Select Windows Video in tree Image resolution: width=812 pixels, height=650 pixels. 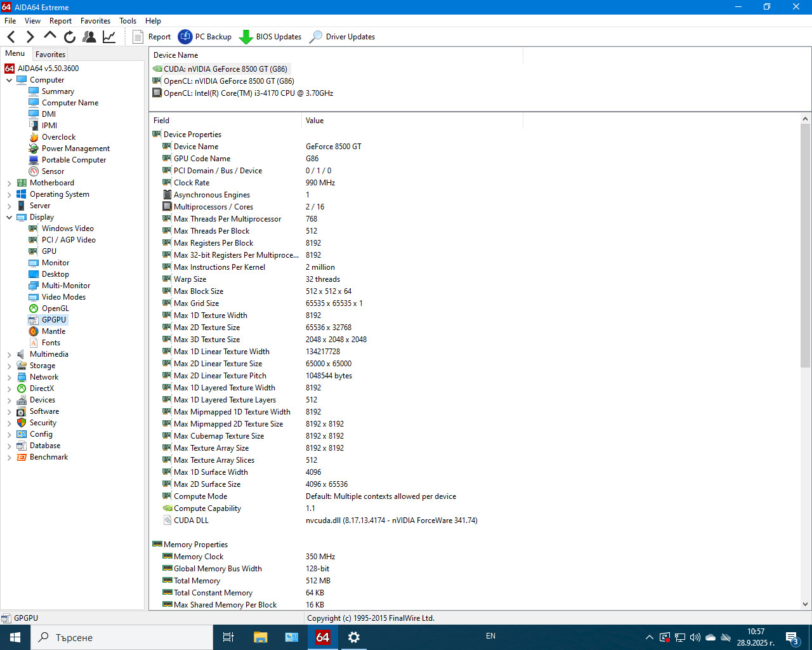[67, 229]
